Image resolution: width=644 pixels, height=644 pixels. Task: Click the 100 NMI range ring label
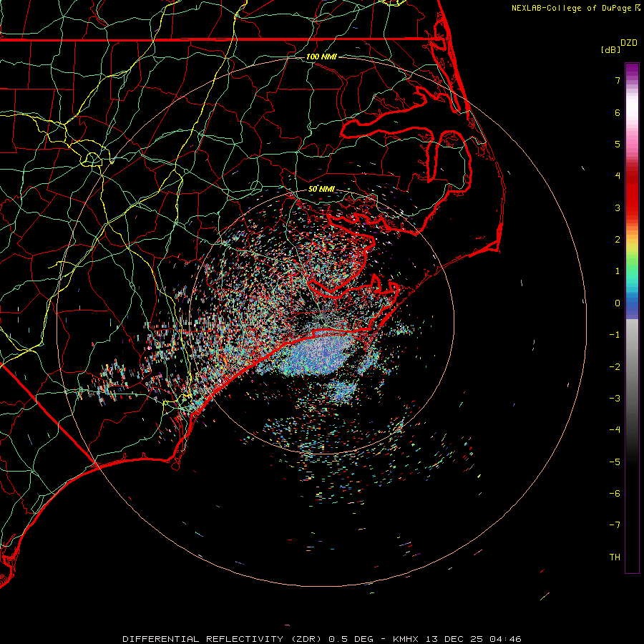pos(321,57)
